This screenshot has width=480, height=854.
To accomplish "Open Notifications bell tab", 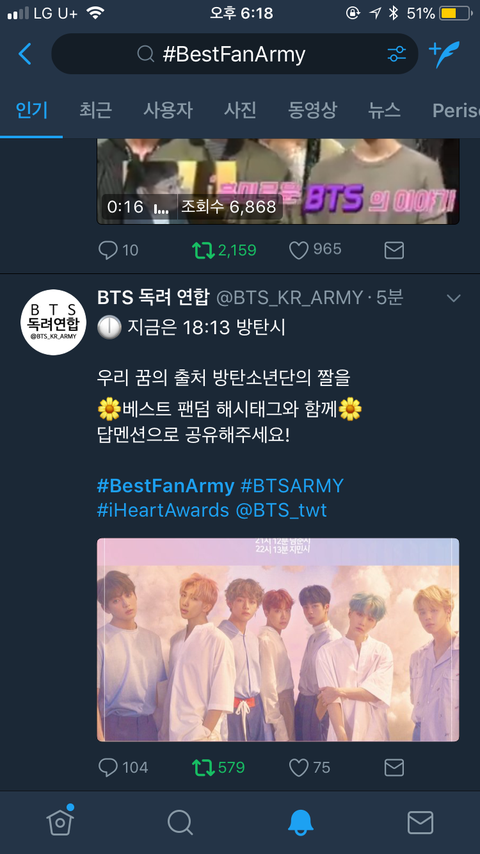I will tap(300, 822).
